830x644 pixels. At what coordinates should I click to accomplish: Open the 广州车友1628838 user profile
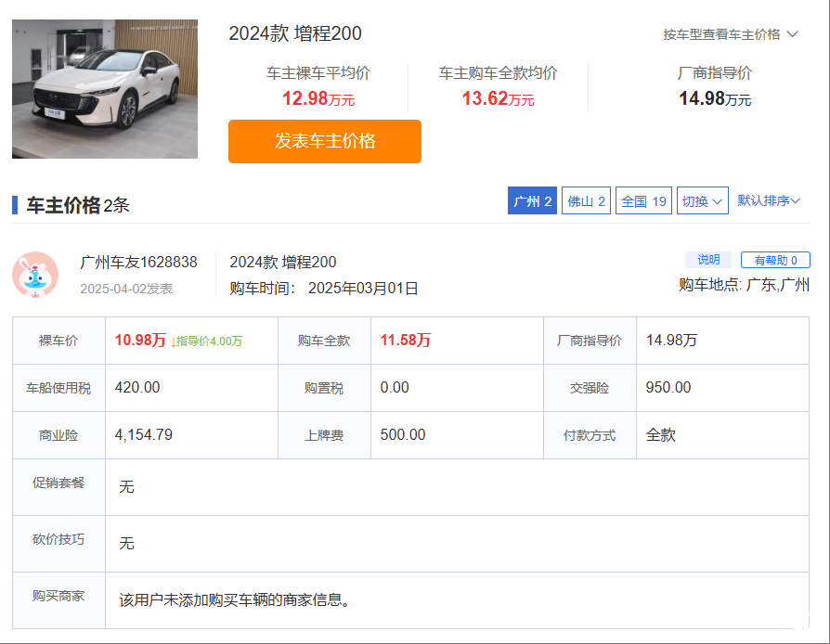pos(138,262)
